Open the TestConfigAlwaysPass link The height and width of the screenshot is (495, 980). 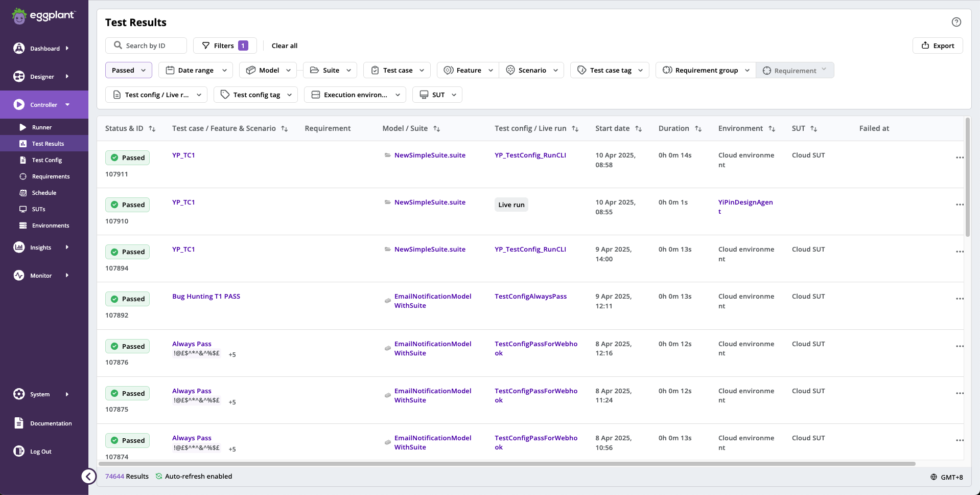(530, 296)
